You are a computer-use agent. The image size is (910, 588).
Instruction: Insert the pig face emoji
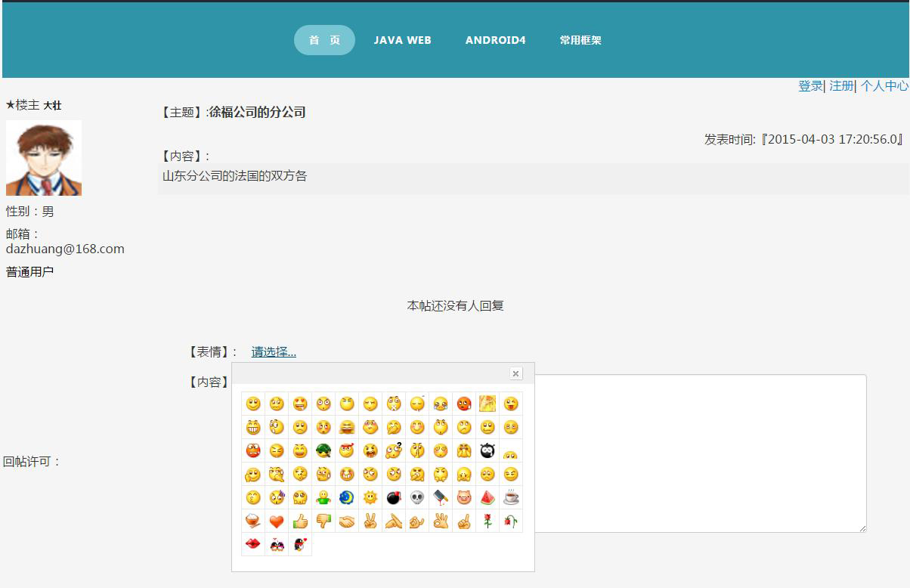[464, 498]
